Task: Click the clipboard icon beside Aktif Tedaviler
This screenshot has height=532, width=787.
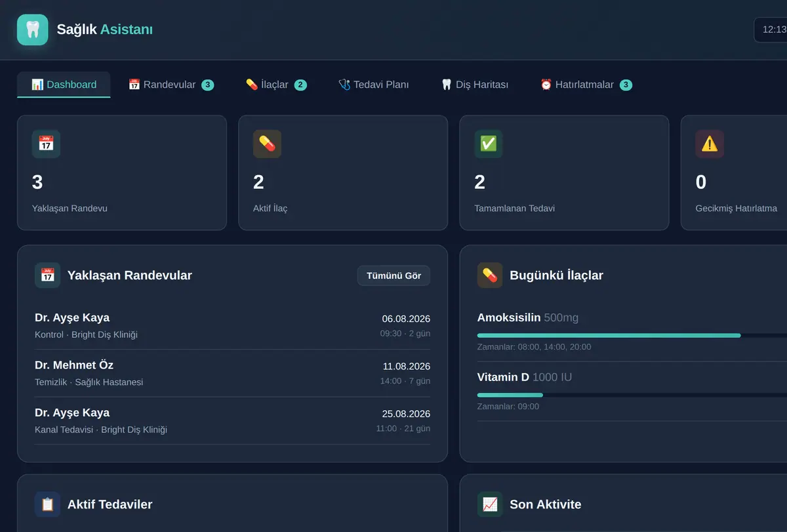Action: 47,504
